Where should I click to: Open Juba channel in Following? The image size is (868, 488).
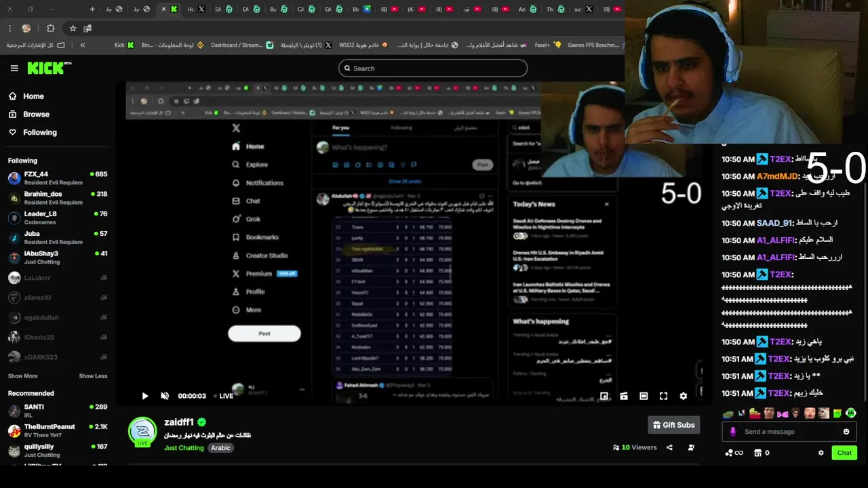tap(57, 237)
